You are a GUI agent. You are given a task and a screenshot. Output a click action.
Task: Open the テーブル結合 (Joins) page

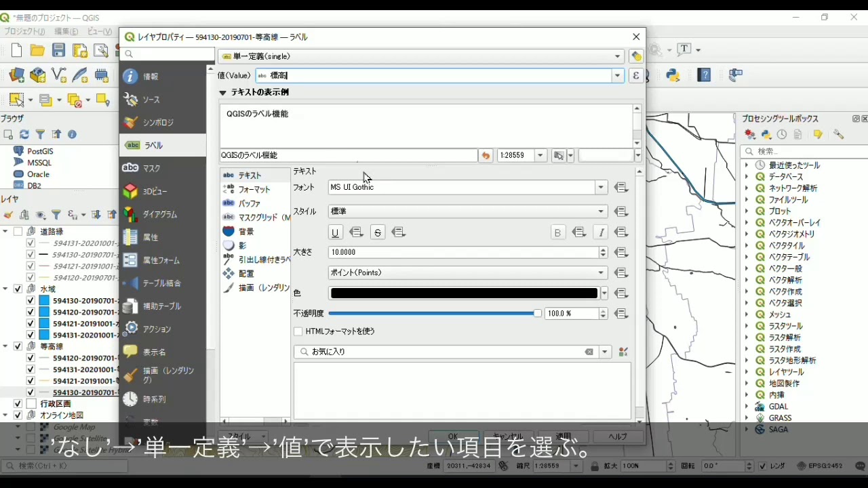pyautogui.click(x=162, y=283)
